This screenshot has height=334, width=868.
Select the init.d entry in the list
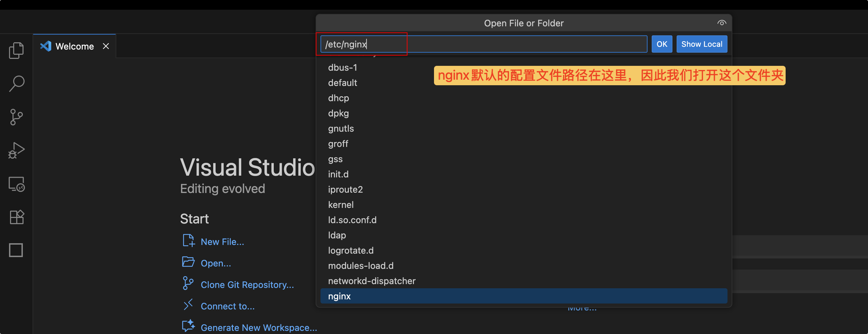[x=338, y=174]
